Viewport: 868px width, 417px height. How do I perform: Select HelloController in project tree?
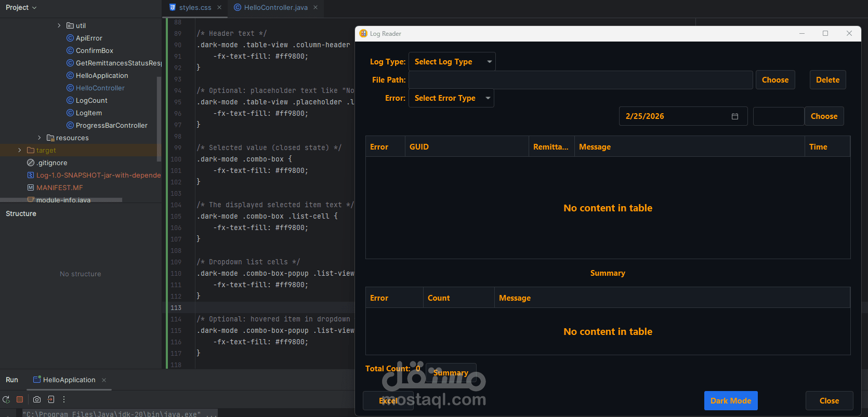(100, 88)
